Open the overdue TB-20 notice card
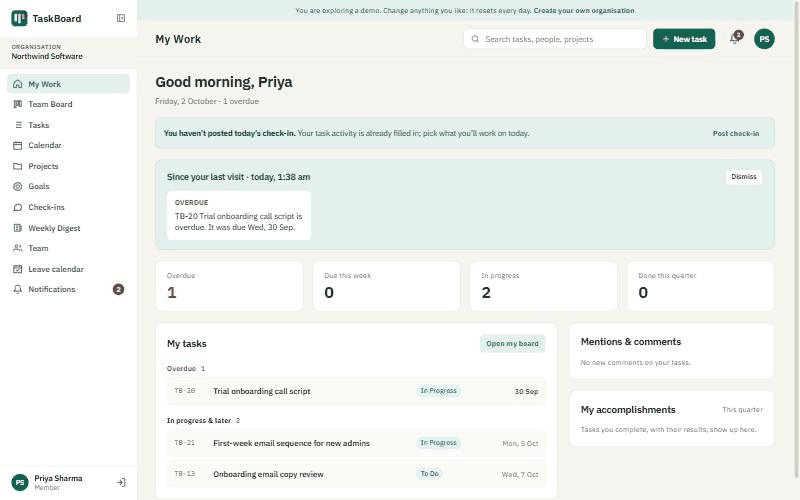 coord(239,215)
